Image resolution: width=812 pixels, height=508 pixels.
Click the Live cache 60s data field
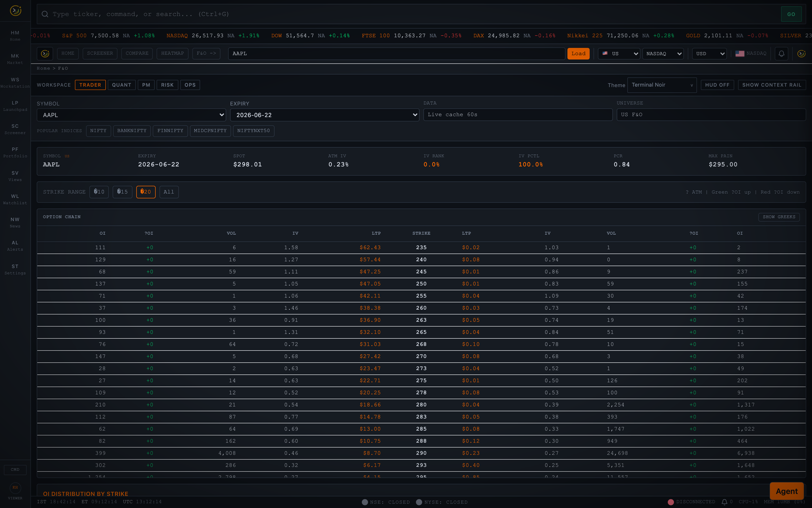518,115
